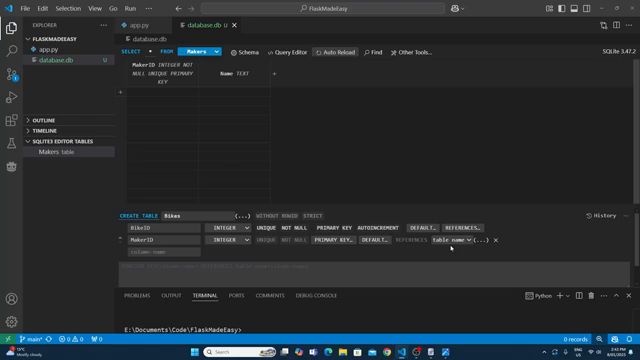Click the zoom icon in status bar
Viewport: 640px width, 360px height.
599,339
